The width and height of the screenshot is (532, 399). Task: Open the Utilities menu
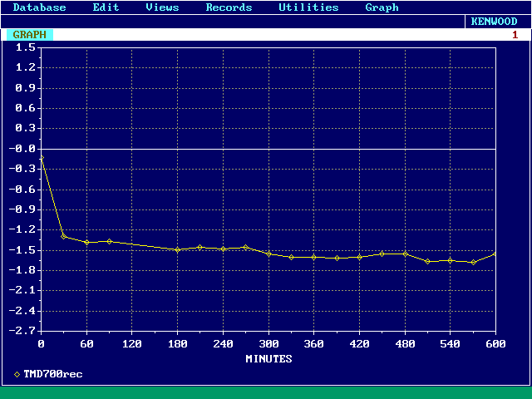pos(308,7)
